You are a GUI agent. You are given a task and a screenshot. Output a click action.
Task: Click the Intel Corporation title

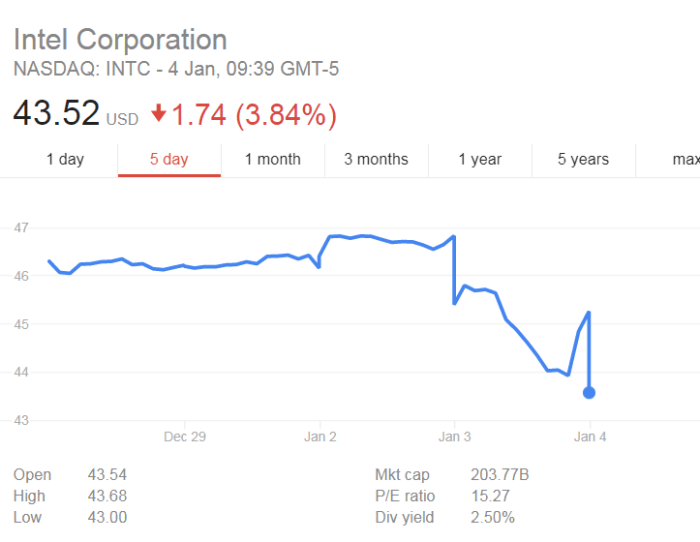[120, 40]
